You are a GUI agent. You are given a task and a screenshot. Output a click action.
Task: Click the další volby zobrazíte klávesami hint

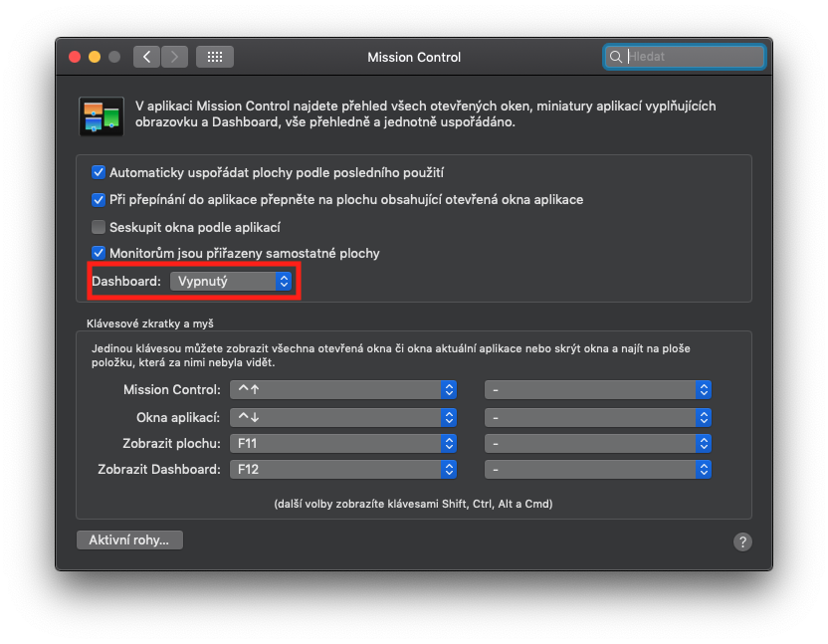coord(413,504)
